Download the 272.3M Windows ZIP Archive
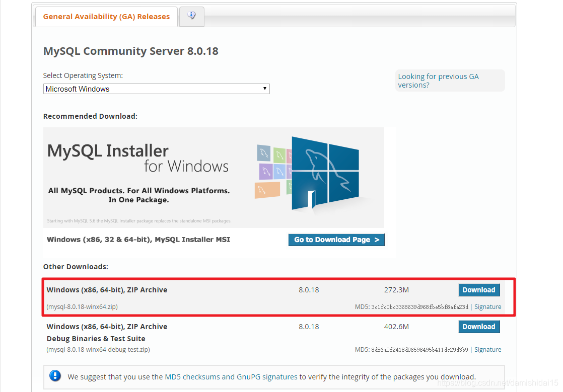563x392 pixels. 479,290
